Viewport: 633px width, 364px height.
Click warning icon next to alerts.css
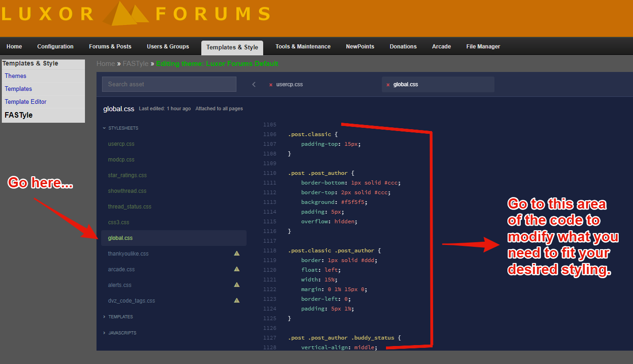[237, 285]
